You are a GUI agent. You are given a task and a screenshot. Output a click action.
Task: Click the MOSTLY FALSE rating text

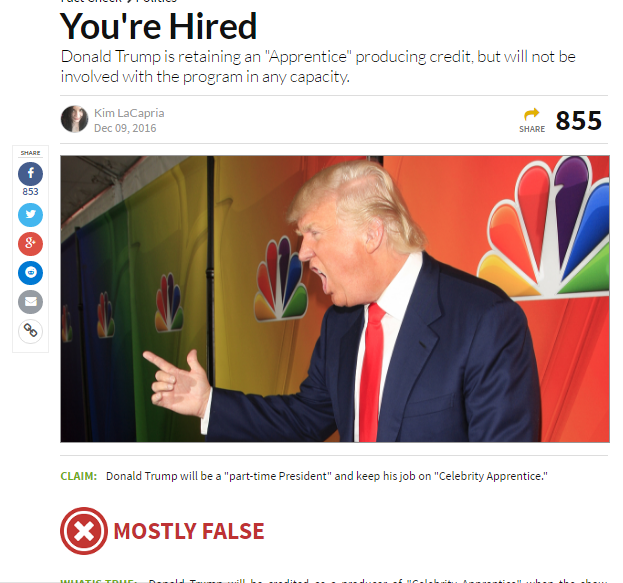tap(189, 531)
